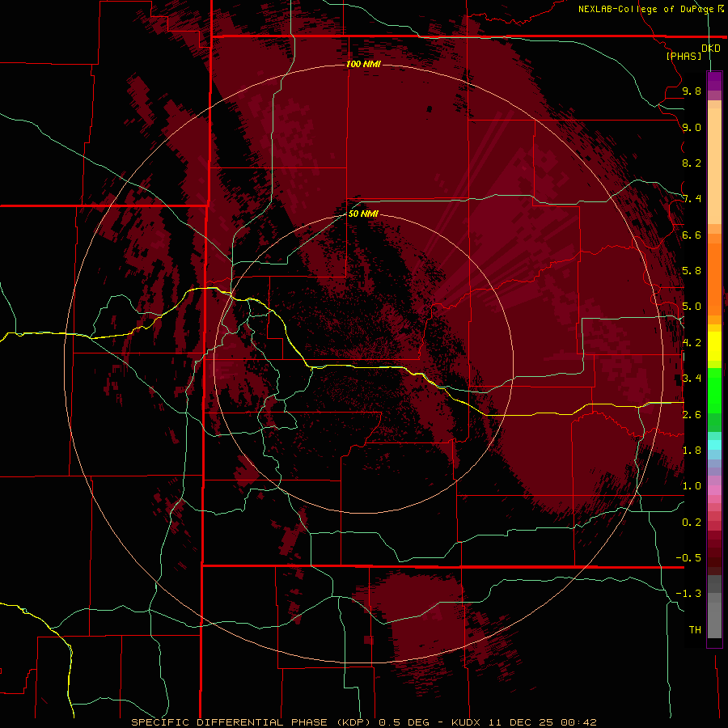This screenshot has width=728, height=728.
Task: Click the 4.2 value on the color scale
Action: tap(692, 343)
